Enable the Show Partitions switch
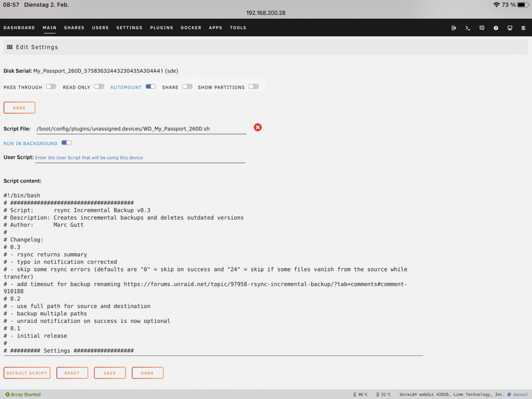 (253, 87)
